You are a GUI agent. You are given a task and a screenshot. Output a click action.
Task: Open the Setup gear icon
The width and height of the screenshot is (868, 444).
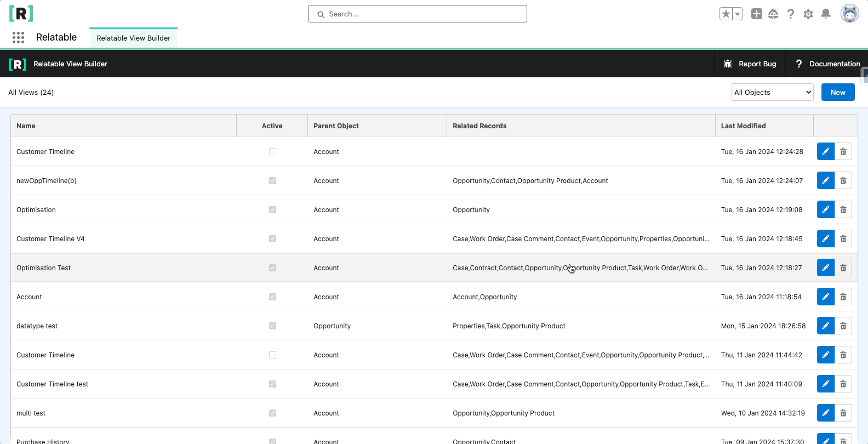808,14
